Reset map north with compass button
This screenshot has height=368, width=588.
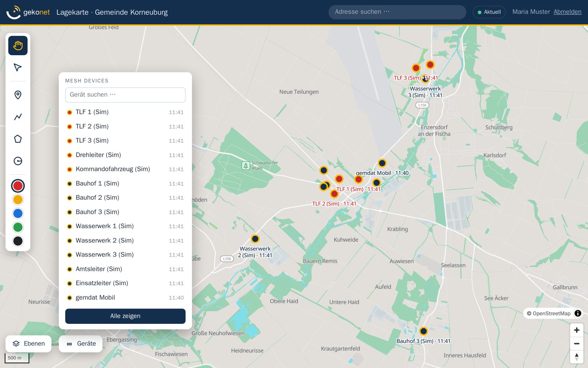(577, 357)
